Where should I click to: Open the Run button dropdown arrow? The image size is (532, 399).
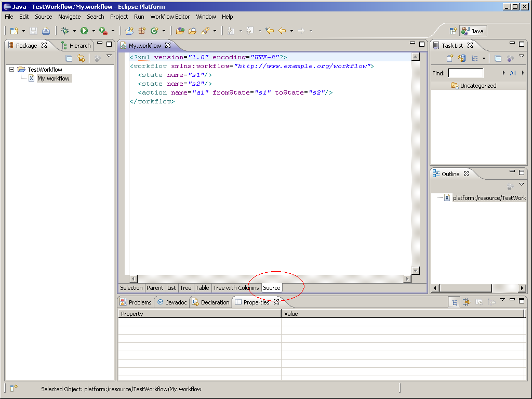pos(94,31)
